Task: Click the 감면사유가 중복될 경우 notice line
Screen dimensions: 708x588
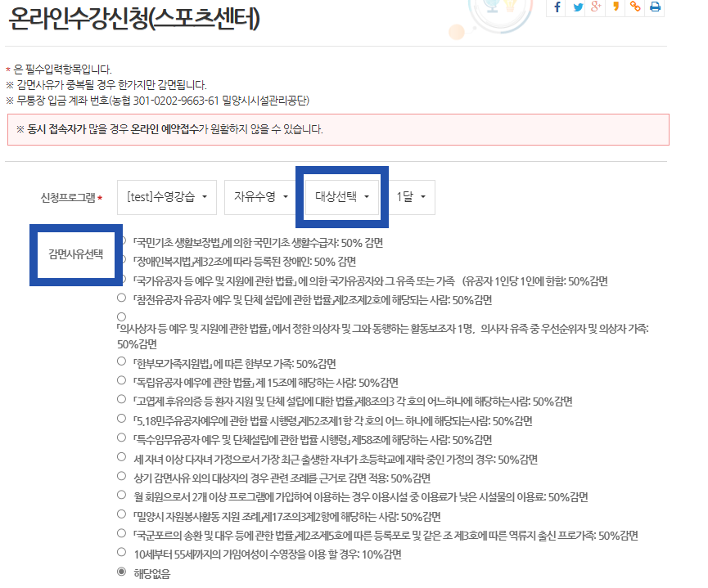Action: [106, 85]
